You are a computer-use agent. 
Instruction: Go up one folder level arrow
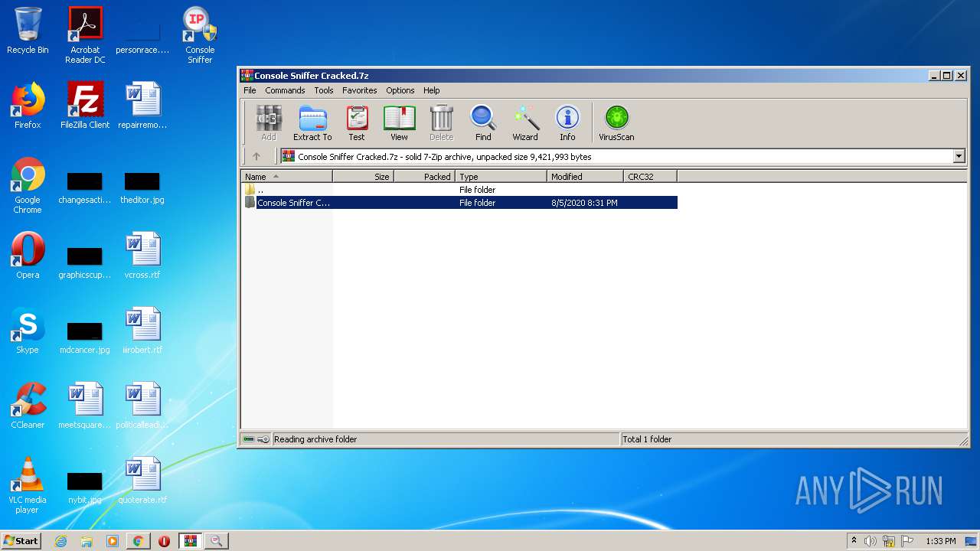pos(256,156)
